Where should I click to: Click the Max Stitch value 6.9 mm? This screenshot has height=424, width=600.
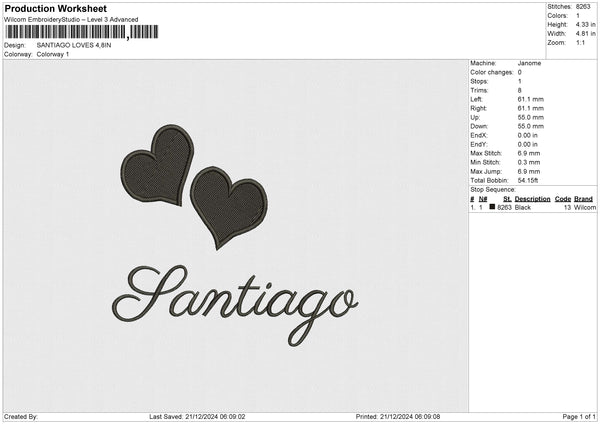pos(529,153)
